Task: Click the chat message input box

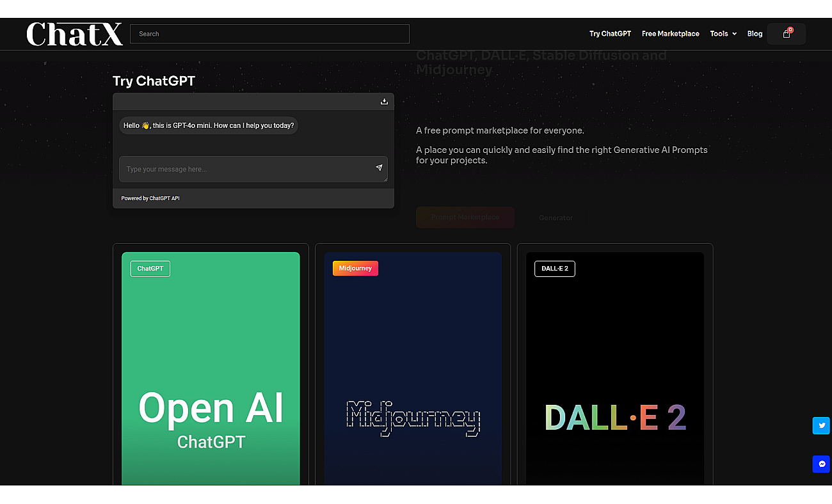Action: point(253,169)
